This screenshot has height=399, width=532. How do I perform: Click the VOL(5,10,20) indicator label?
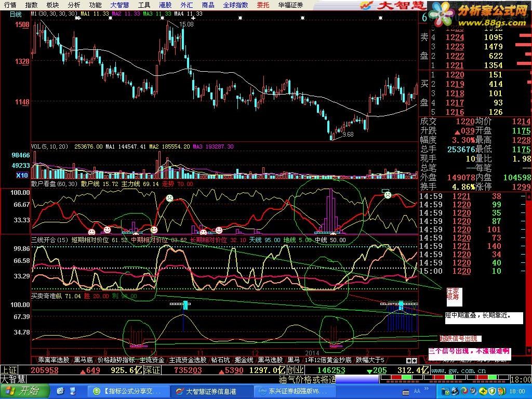tap(49, 147)
